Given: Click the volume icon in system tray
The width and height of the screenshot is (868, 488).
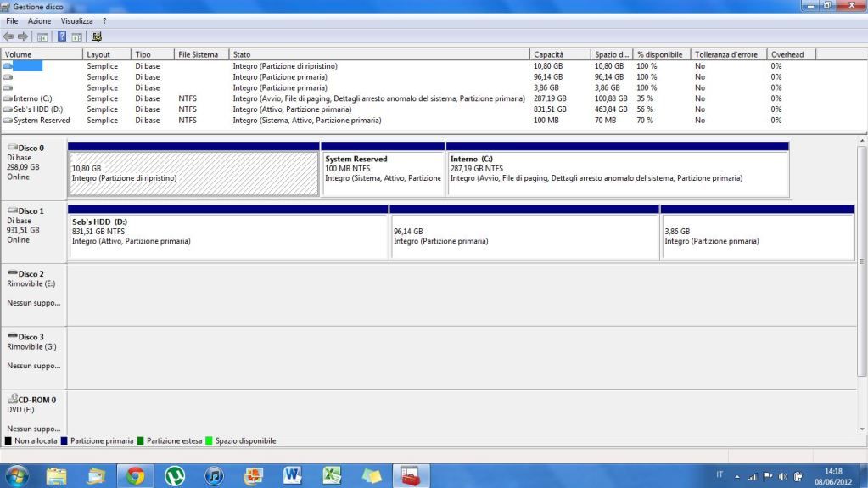Looking at the screenshot, I should [781, 475].
